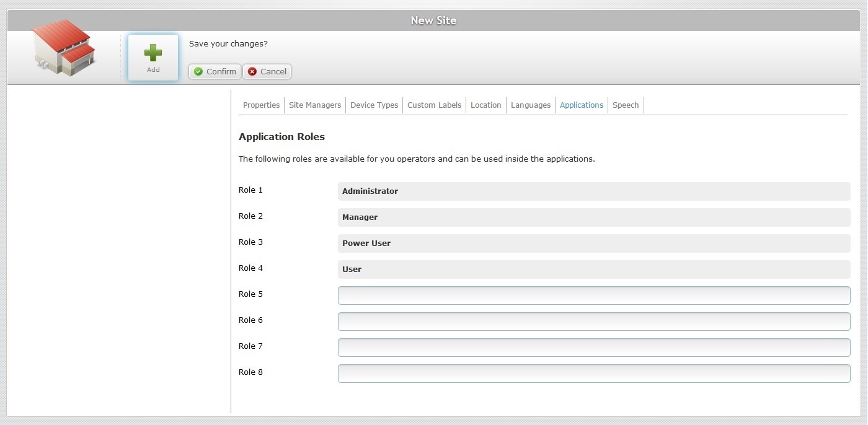Open the Languages tab
This screenshot has height=425, width=868.
531,105
